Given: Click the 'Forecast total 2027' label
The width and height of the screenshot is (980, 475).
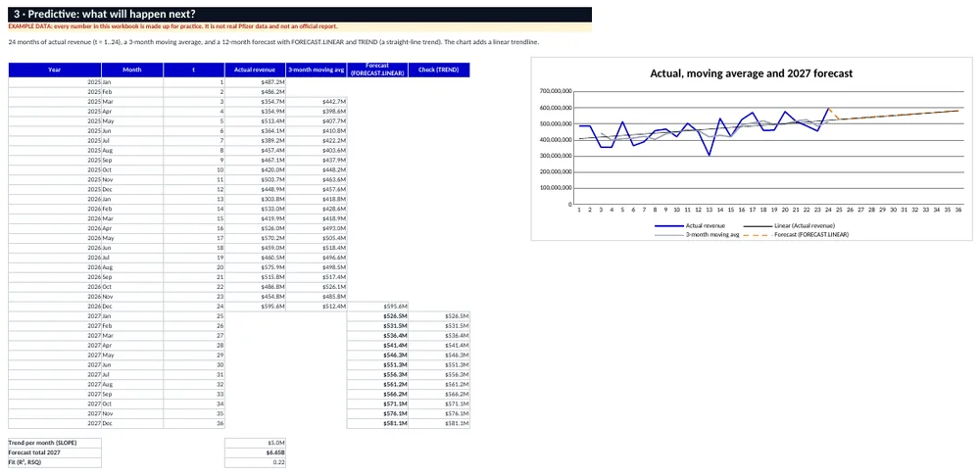Looking at the screenshot, I should pos(54,451).
